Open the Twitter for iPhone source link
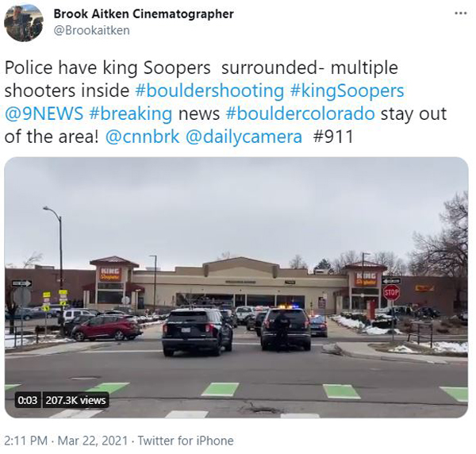Image resolution: width=476 pixels, height=454 pixels. pyautogui.click(x=186, y=441)
